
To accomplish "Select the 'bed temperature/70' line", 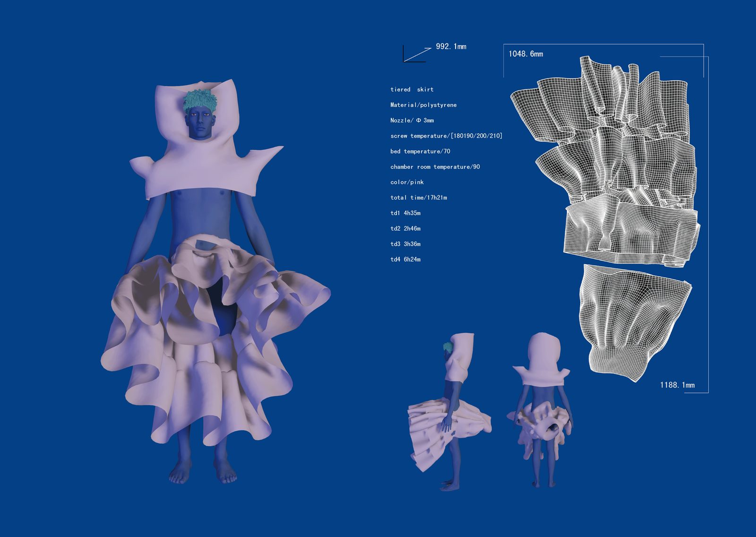I will 420,151.
